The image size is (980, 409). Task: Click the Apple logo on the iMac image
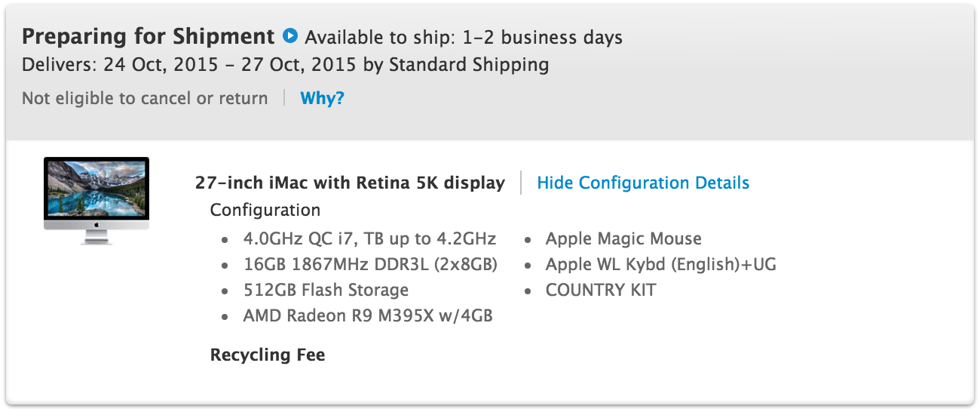click(96, 225)
